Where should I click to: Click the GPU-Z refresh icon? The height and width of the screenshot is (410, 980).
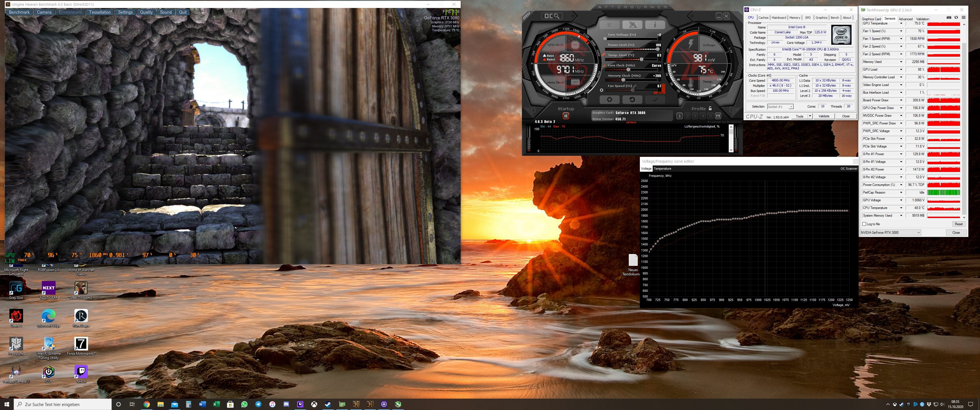956,17
